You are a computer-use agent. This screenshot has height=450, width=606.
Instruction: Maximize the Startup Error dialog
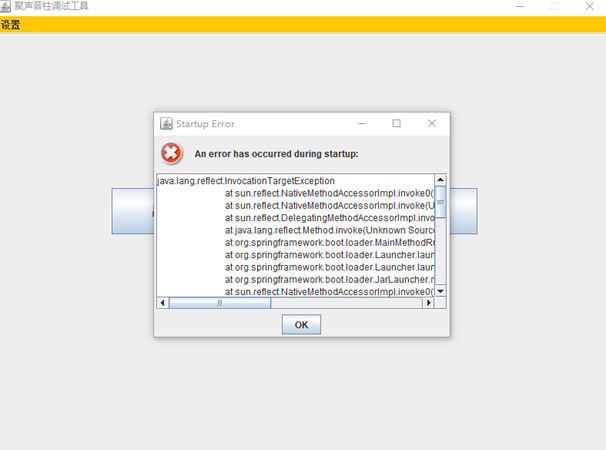point(397,123)
